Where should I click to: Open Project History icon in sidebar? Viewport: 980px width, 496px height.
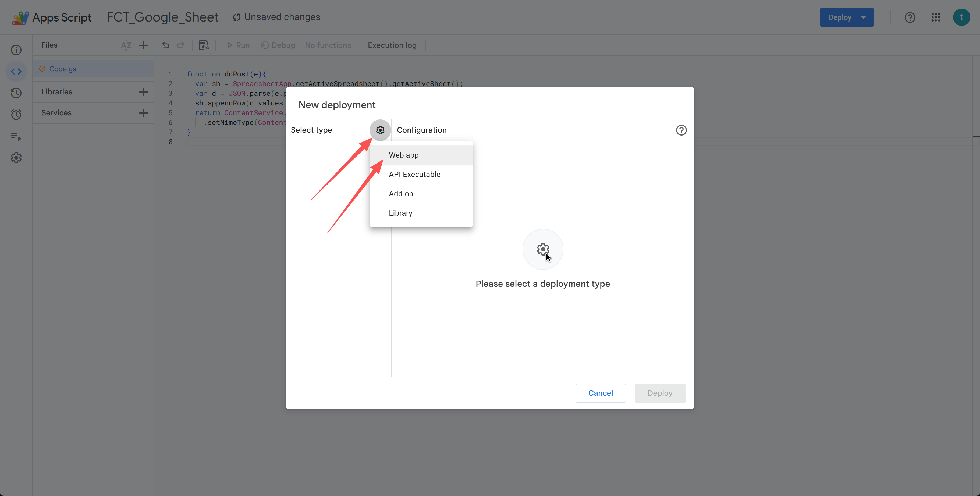pos(16,93)
